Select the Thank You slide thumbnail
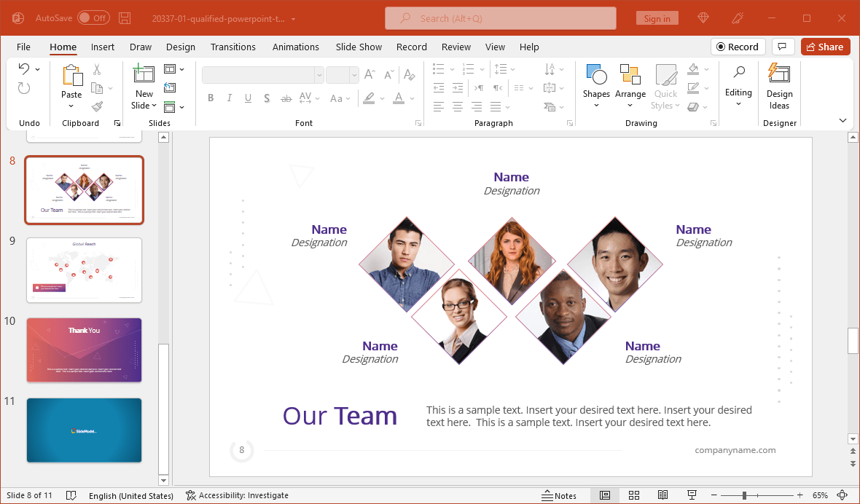The height and width of the screenshot is (504, 860). tap(84, 350)
